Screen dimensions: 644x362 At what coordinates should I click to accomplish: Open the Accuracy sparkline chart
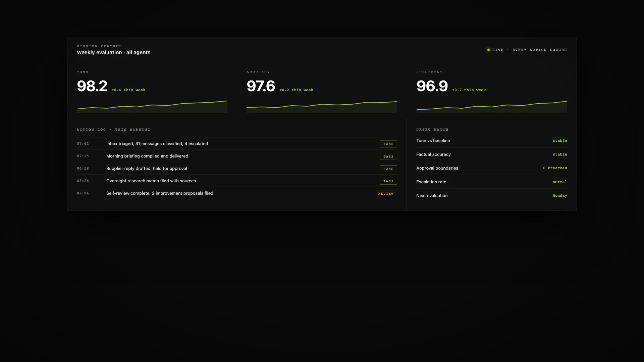pyautogui.click(x=322, y=106)
